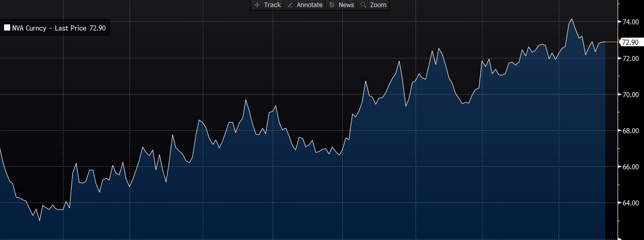Activate the Zoom tool
This screenshot has width=644, height=240.
(x=373, y=5)
